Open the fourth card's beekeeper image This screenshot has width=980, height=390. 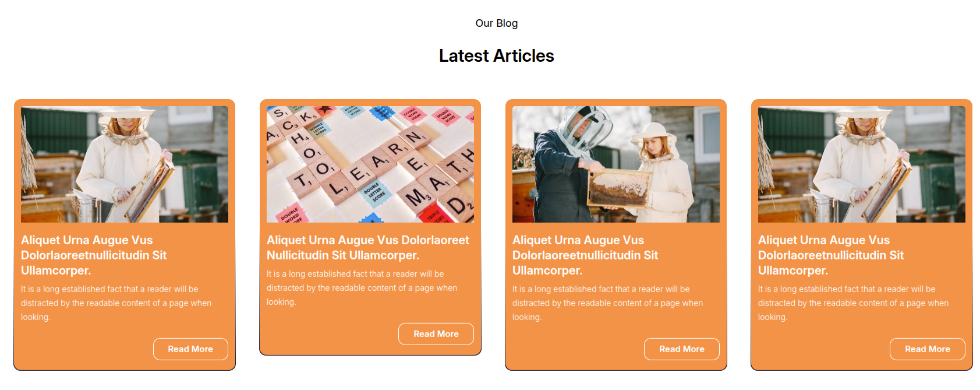[862, 164]
